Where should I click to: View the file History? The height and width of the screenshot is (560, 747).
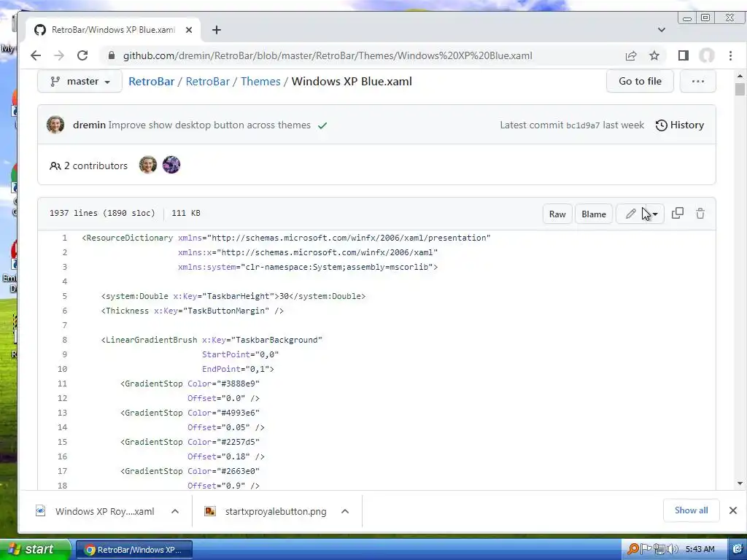[x=680, y=125]
